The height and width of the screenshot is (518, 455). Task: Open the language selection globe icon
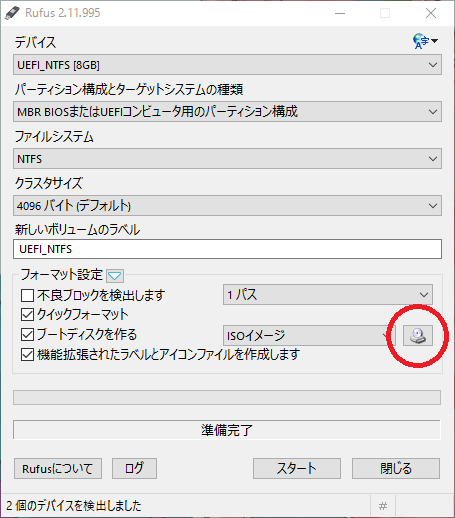425,41
